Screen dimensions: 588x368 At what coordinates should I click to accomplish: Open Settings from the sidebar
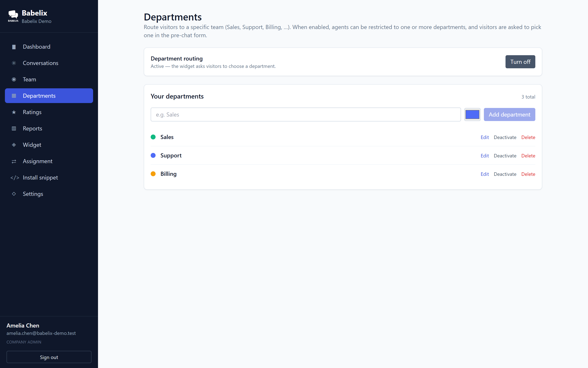[x=49, y=194]
